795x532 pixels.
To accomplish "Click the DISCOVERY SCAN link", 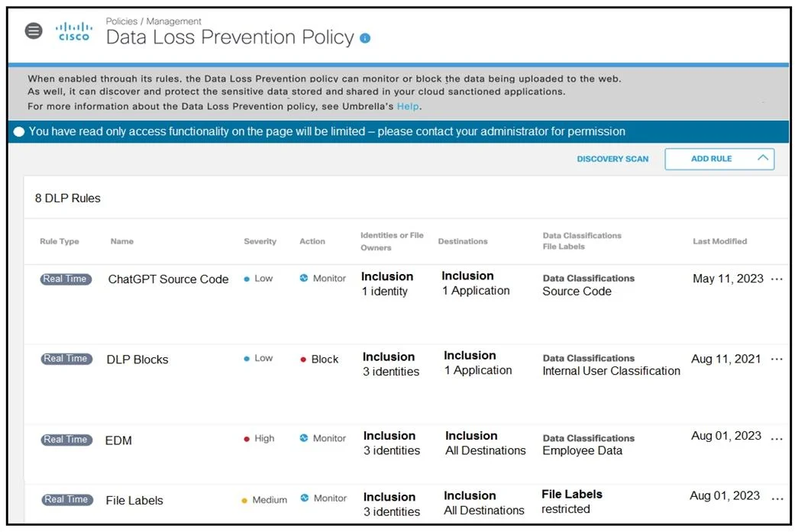I will [x=612, y=159].
